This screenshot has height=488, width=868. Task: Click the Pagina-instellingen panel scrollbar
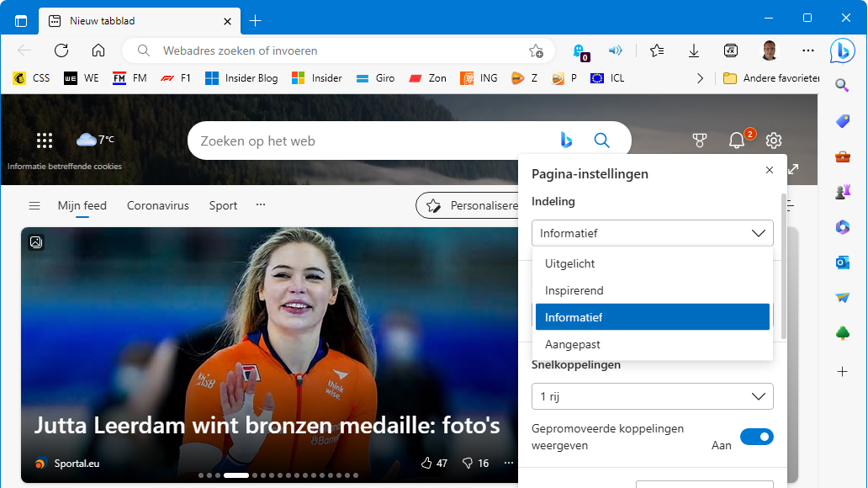pos(783,266)
